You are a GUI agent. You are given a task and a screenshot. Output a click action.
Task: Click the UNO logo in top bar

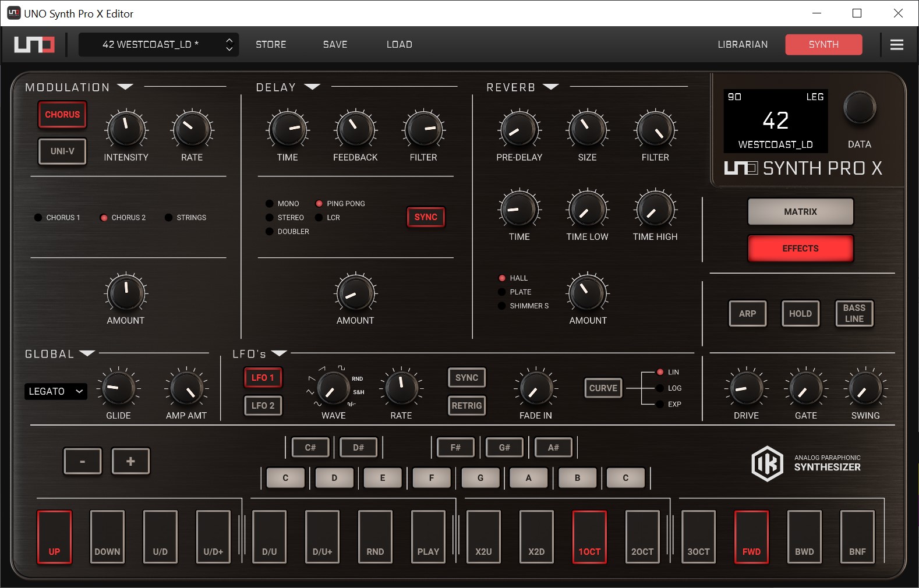34,44
